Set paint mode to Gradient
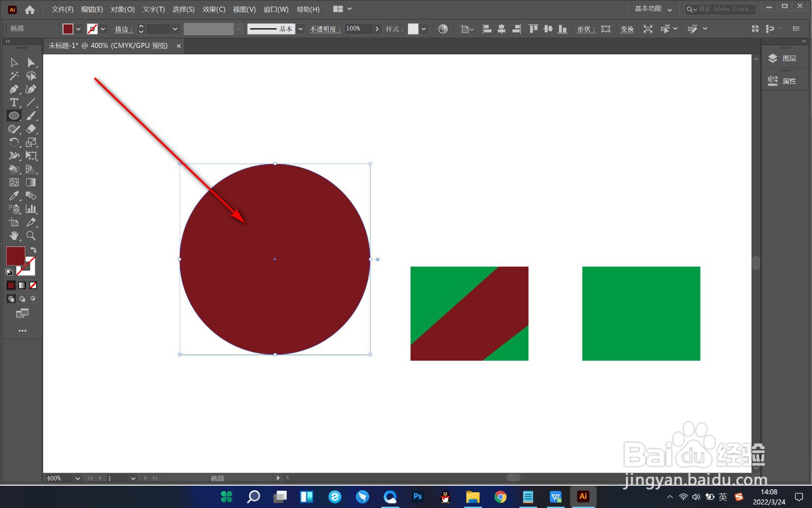The height and width of the screenshot is (508, 812). click(x=22, y=285)
